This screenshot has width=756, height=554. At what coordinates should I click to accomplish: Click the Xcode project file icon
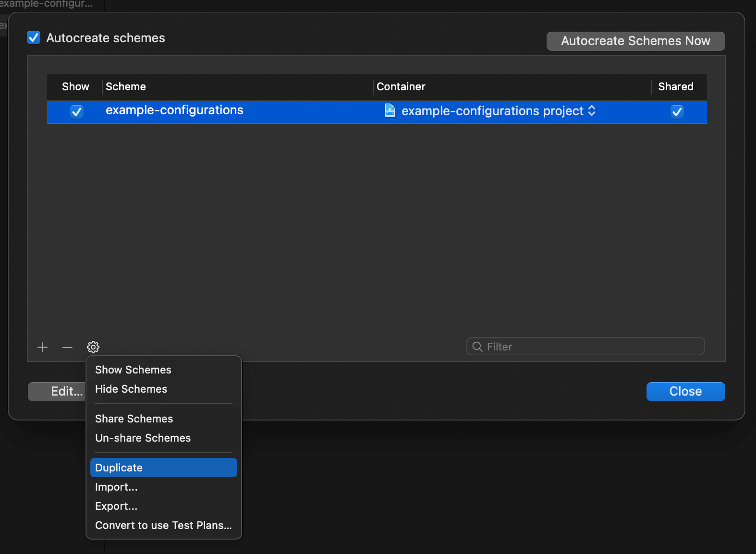[x=390, y=111]
